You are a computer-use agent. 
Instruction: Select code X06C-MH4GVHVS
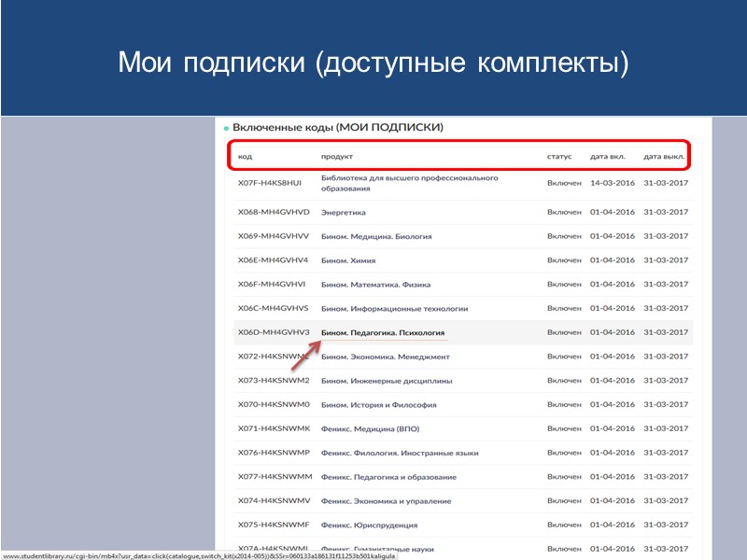click(273, 308)
